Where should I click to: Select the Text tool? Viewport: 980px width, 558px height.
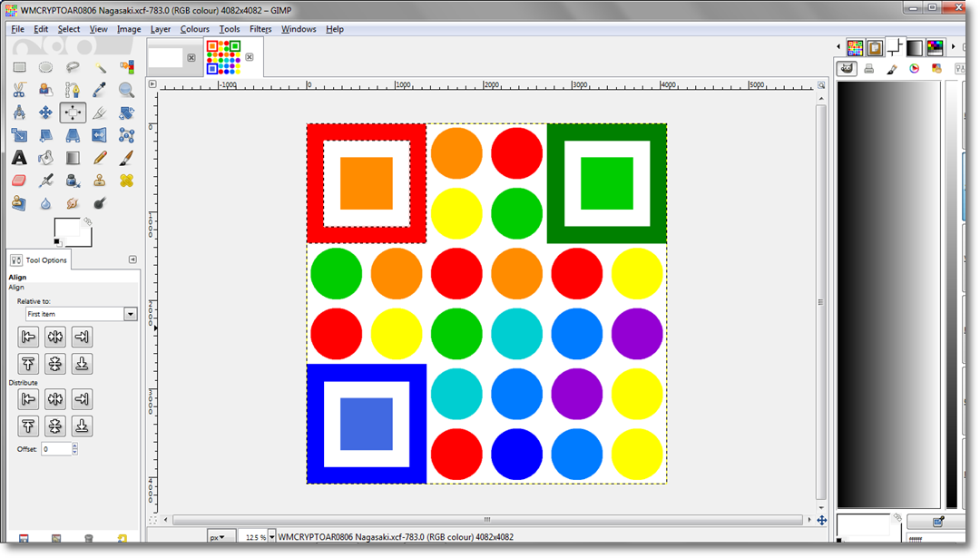[x=19, y=158]
